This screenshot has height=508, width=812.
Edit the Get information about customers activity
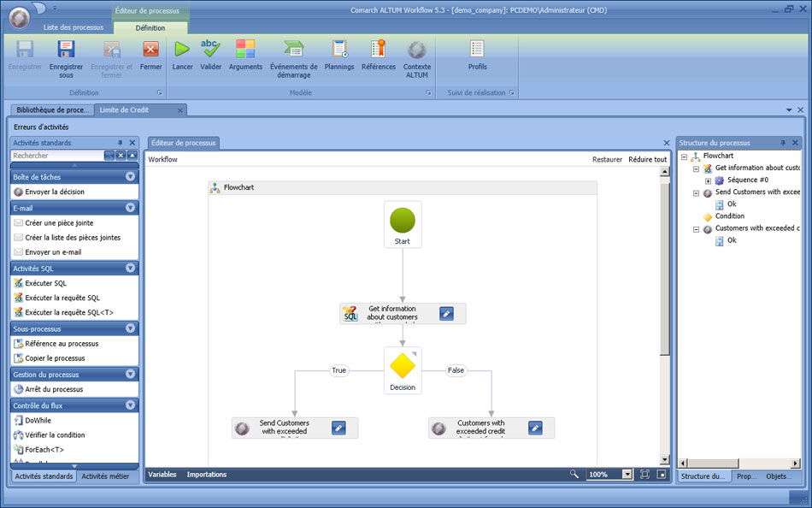tap(446, 314)
